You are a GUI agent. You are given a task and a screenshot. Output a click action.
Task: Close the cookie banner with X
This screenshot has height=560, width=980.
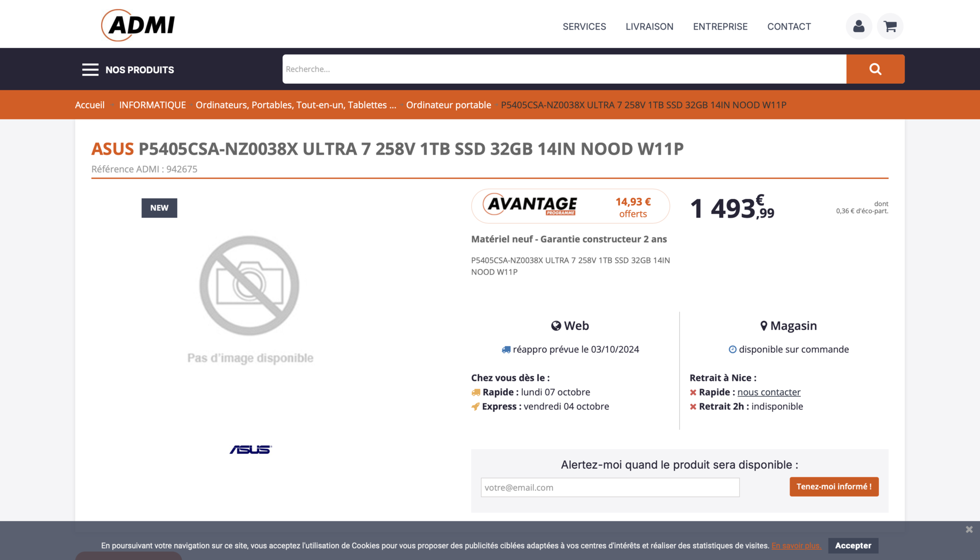point(969,529)
